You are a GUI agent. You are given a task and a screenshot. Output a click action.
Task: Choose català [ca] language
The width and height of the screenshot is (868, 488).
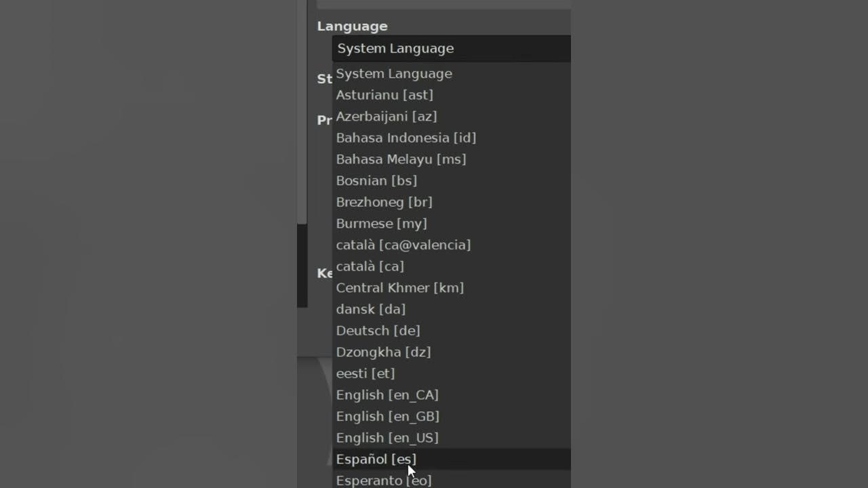click(370, 266)
